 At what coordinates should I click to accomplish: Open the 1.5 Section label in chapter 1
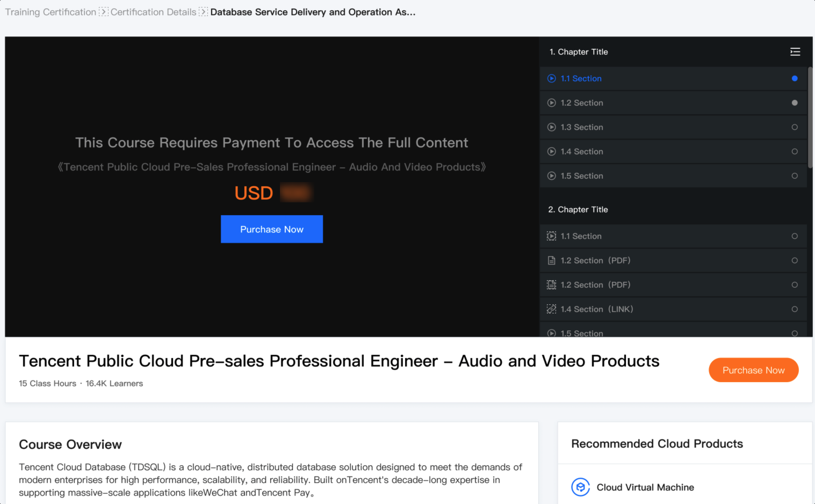click(582, 176)
